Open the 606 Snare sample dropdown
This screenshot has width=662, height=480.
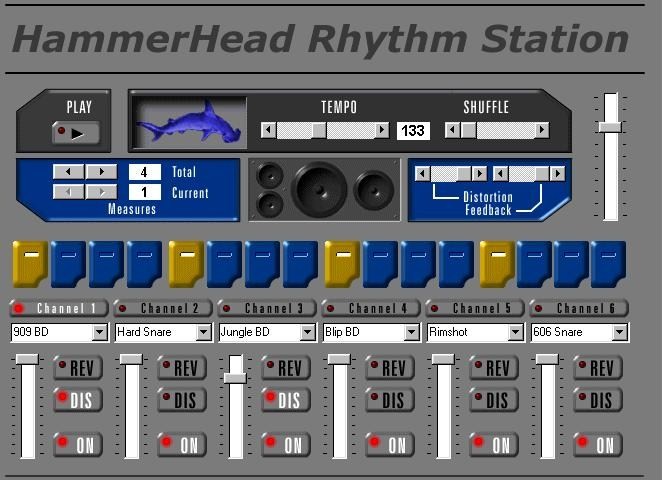619,332
